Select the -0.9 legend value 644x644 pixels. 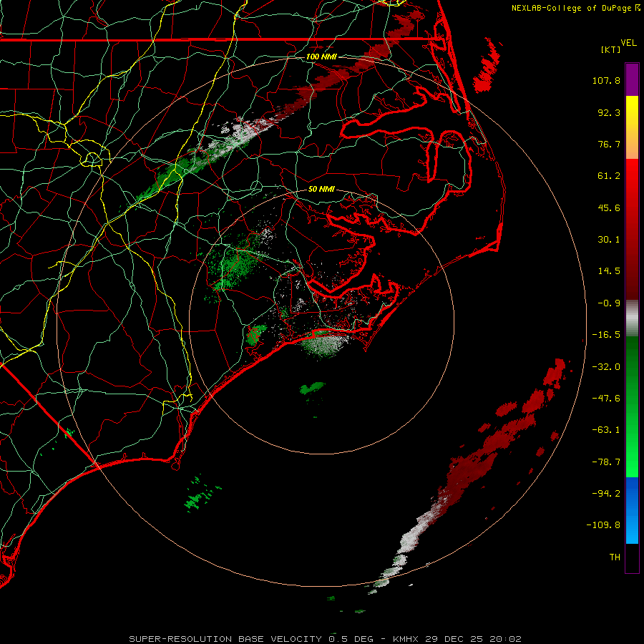(x=609, y=303)
